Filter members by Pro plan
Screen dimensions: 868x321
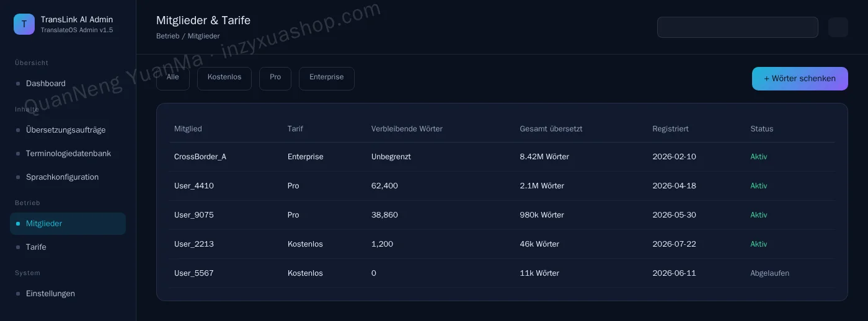point(275,79)
